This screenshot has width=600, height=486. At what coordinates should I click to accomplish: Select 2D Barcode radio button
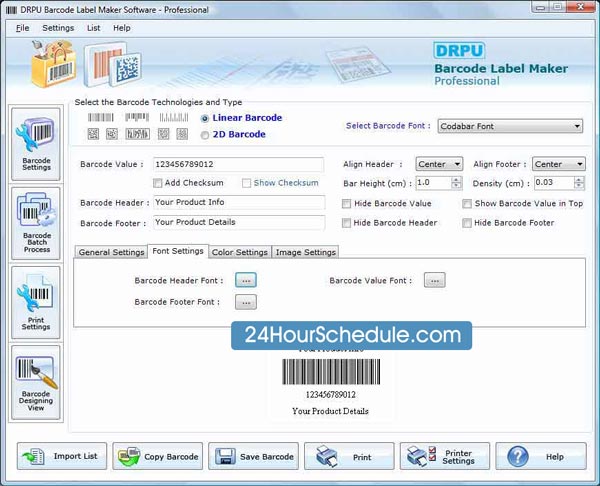click(x=205, y=135)
